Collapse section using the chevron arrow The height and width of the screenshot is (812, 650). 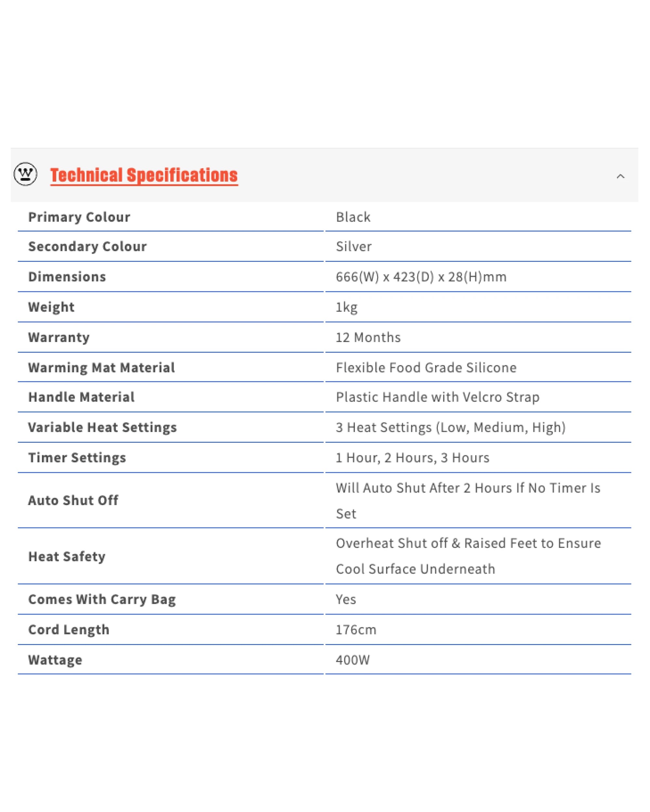pyautogui.click(x=620, y=176)
